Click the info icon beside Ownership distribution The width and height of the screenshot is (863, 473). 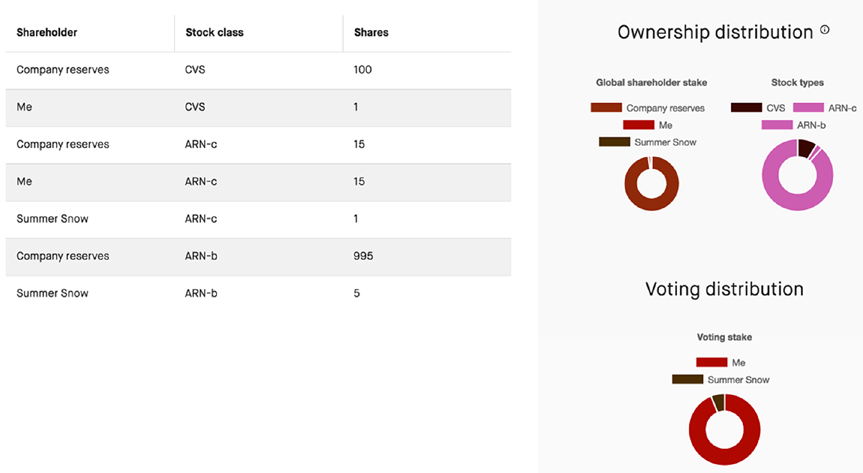(825, 30)
